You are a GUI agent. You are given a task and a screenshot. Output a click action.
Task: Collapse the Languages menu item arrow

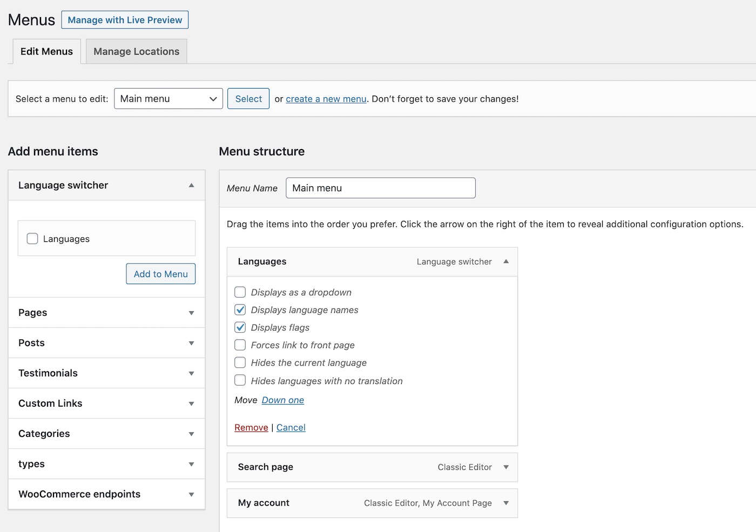pos(506,261)
